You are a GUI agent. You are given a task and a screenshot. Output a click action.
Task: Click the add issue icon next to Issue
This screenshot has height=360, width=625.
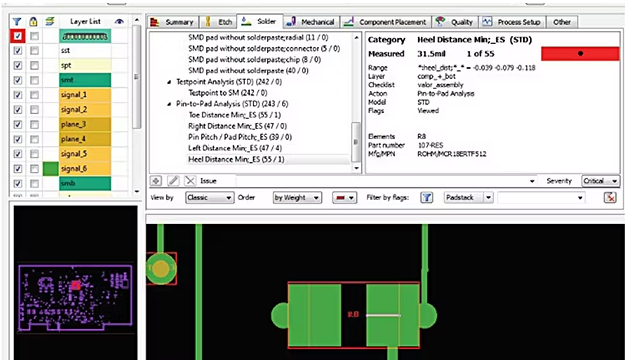pos(156,181)
